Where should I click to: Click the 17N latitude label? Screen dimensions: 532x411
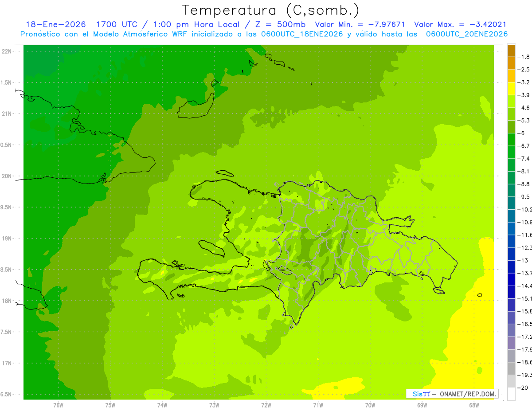(7, 363)
